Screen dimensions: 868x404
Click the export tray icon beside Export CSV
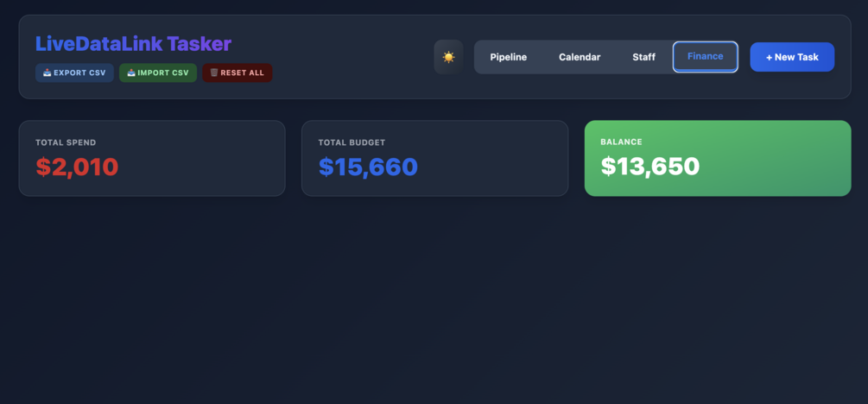pyautogui.click(x=47, y=73)
